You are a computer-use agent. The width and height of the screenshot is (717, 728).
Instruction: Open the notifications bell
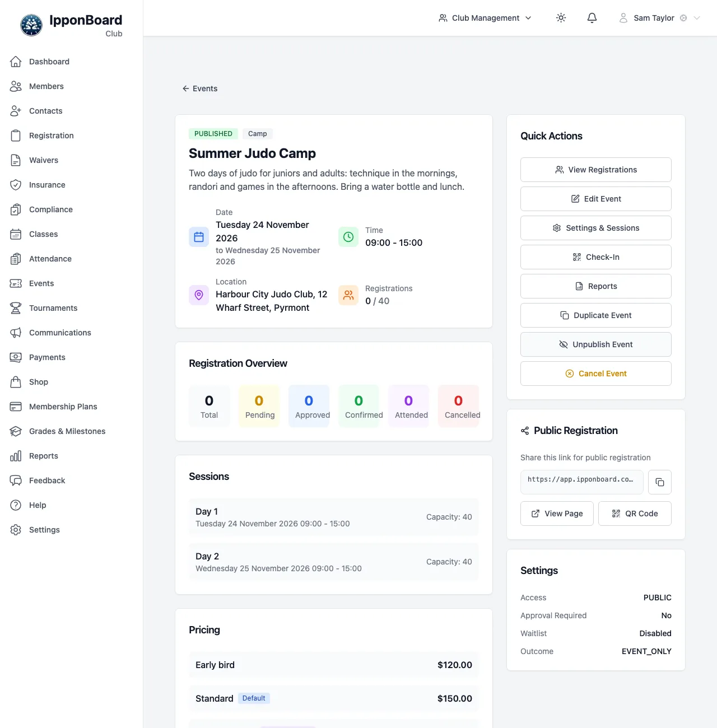(x=592, y=18)
